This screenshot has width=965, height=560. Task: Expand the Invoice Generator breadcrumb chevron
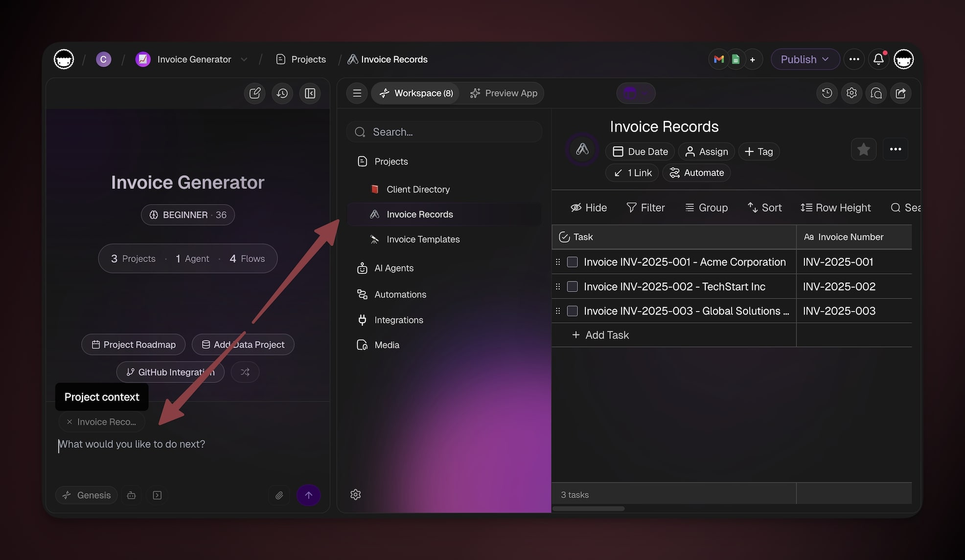click(x=244, y=59)
